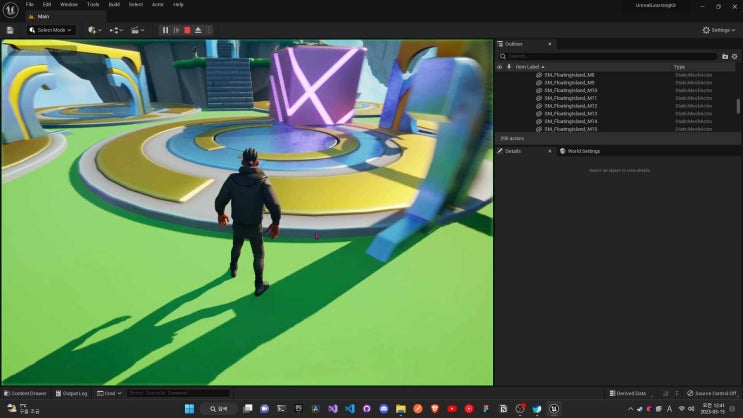Switch to the Details panel tab

(x=513, y=151)
